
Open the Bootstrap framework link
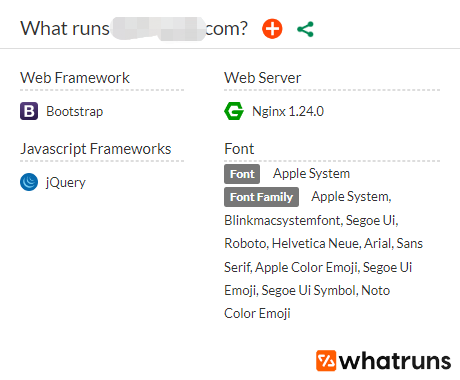coord(75,111)
